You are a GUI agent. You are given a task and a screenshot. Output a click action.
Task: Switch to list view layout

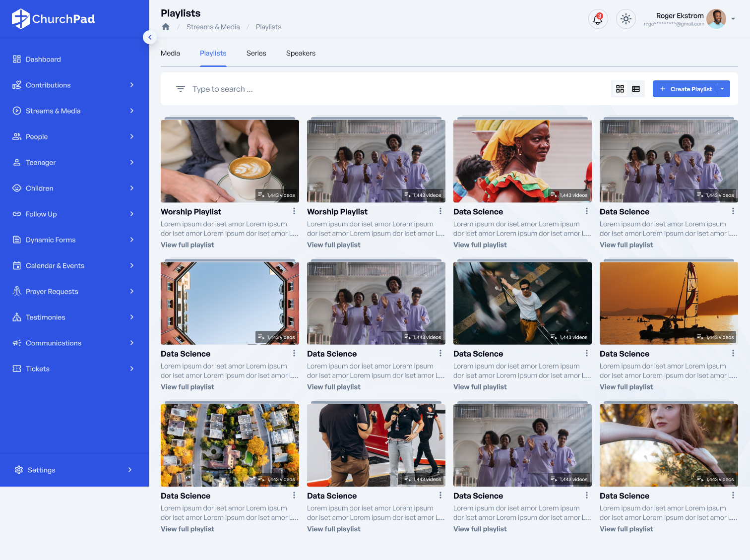636,89
